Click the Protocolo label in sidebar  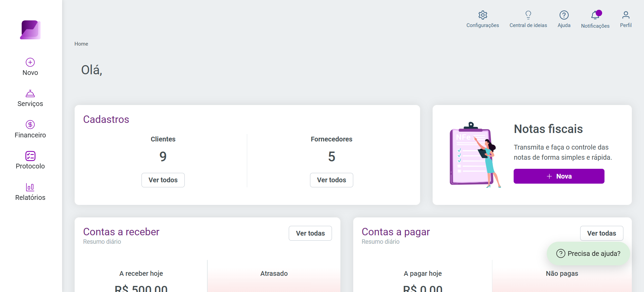click(x=30, y=166)
